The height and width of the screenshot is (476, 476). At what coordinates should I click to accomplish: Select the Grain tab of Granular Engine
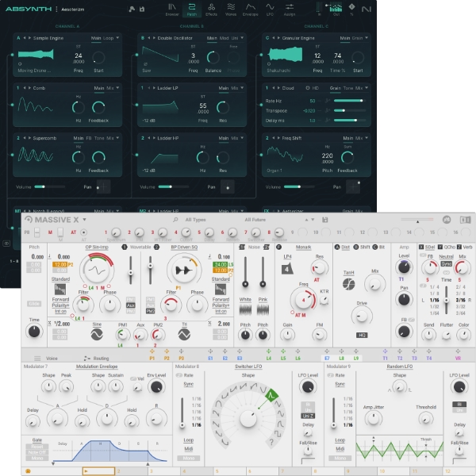[357, 38]
